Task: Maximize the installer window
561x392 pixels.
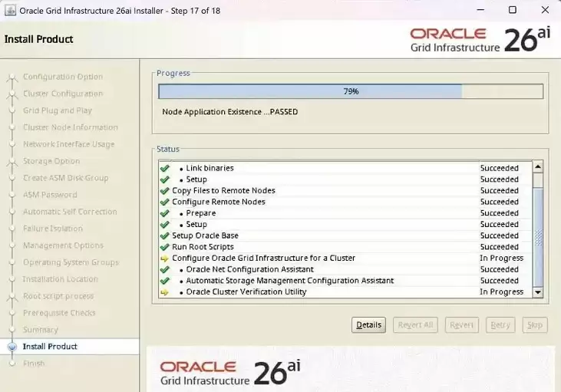Action: pos(513,10)
